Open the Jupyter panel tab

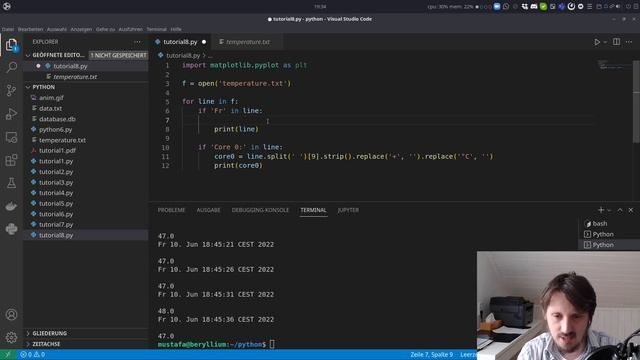(x=348, y=210)
